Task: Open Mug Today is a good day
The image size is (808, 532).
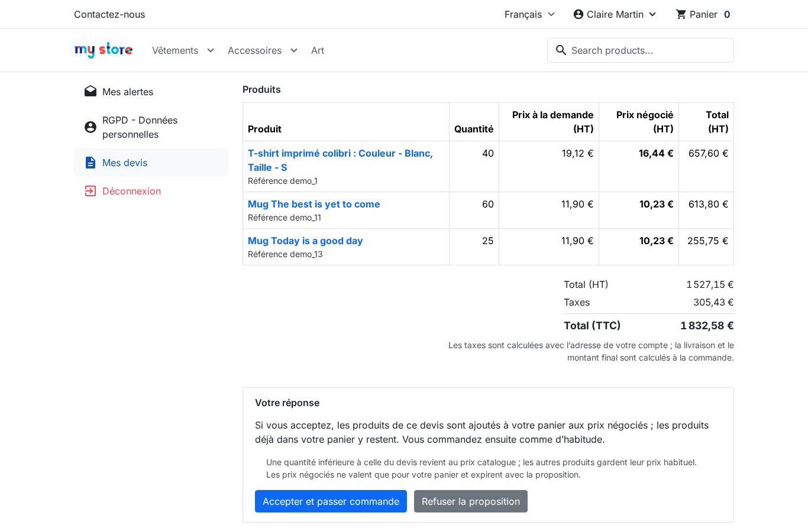Action: (x=305, y=241)
